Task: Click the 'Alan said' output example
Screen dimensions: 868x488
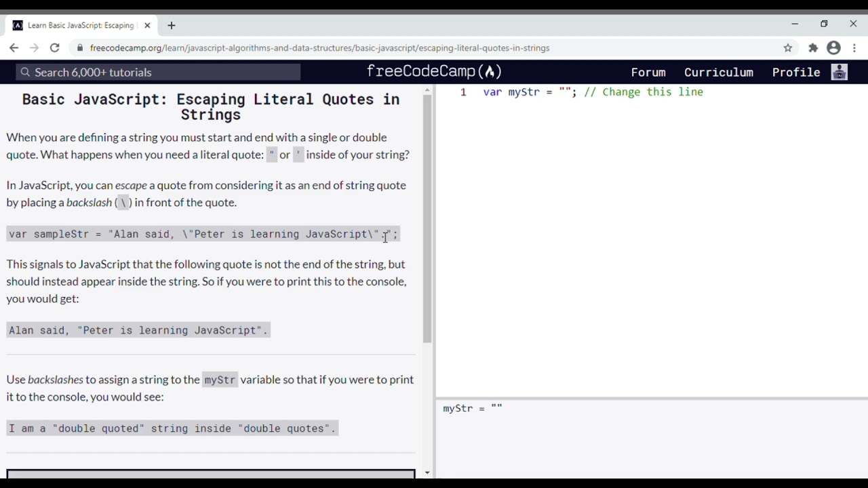Action: coord(138,330)
